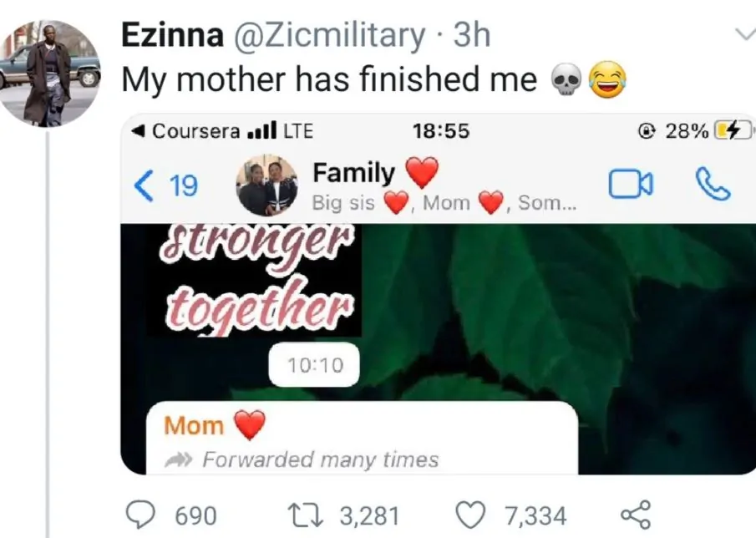
Task: Tap the share icon below tweet
Action: 636,515
